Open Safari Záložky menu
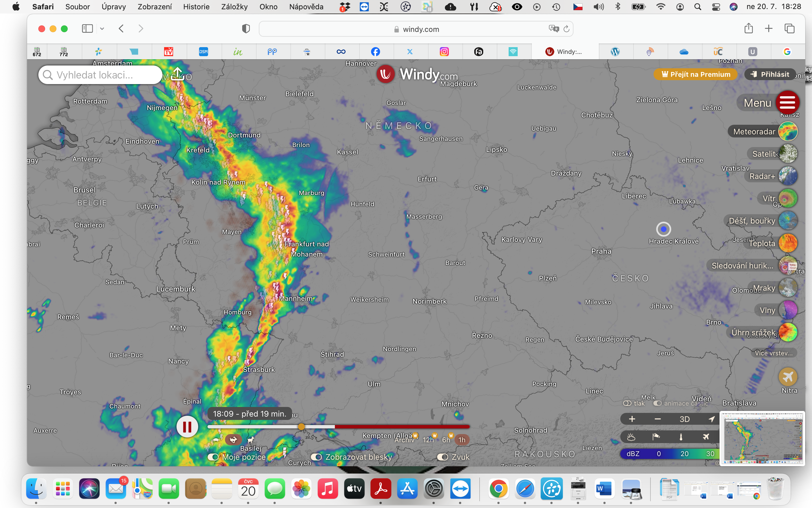 point(234,7)
